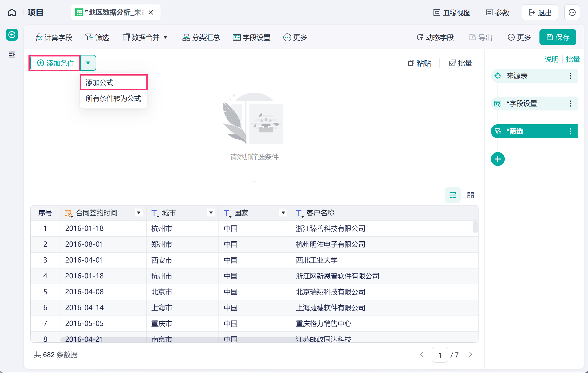The width and height of the screenshot is (588, 373).
Task: Click the 序号 column header
Action: [45, 213]
